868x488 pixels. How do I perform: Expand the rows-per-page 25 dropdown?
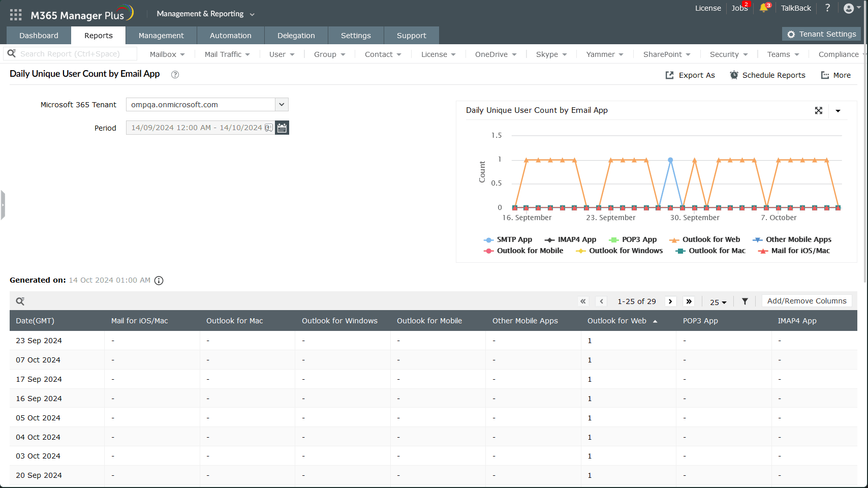(x=718, y=302)
